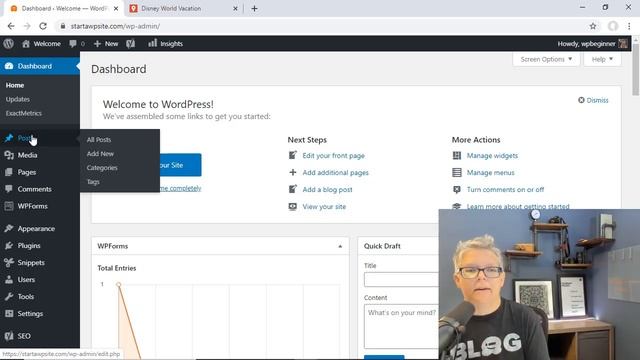Open the Chrome profile avatar

click(x=613, y=26)
